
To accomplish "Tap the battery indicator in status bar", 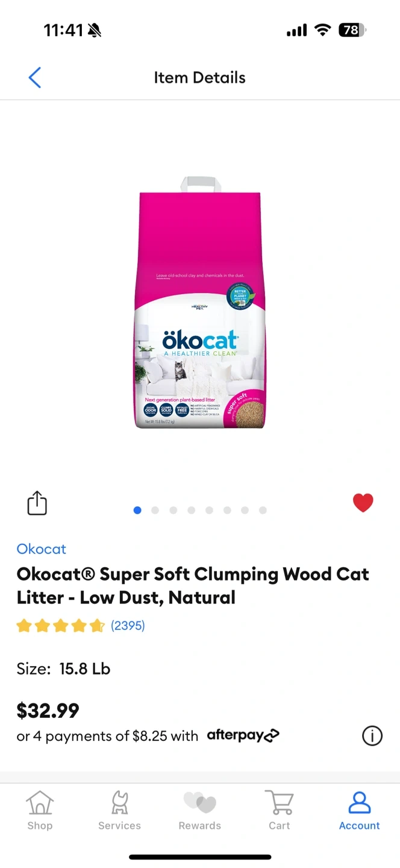I will click(352, 30).
